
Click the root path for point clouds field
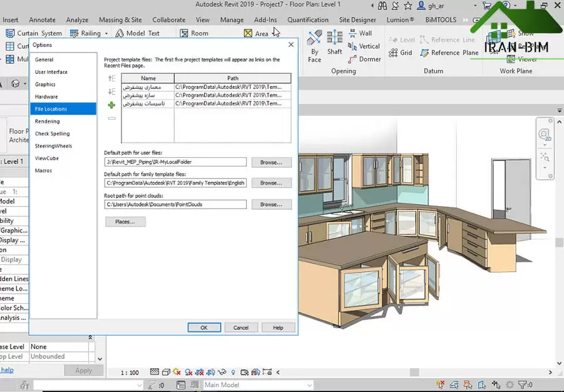tap(175, 204)
